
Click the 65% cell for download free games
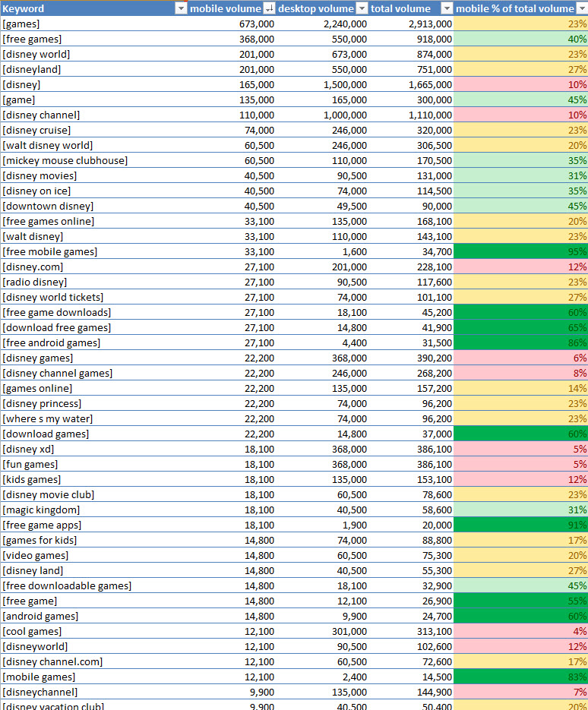coord(521,327)
